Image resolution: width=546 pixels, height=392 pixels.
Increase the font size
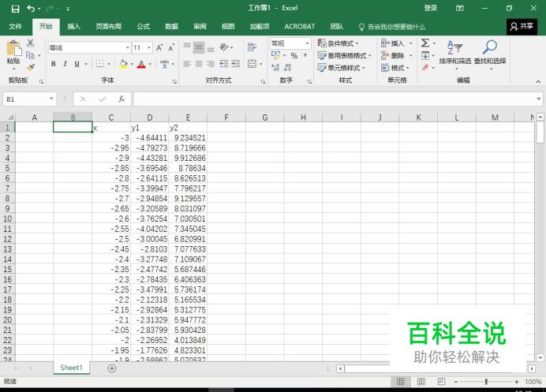point(159,47)
